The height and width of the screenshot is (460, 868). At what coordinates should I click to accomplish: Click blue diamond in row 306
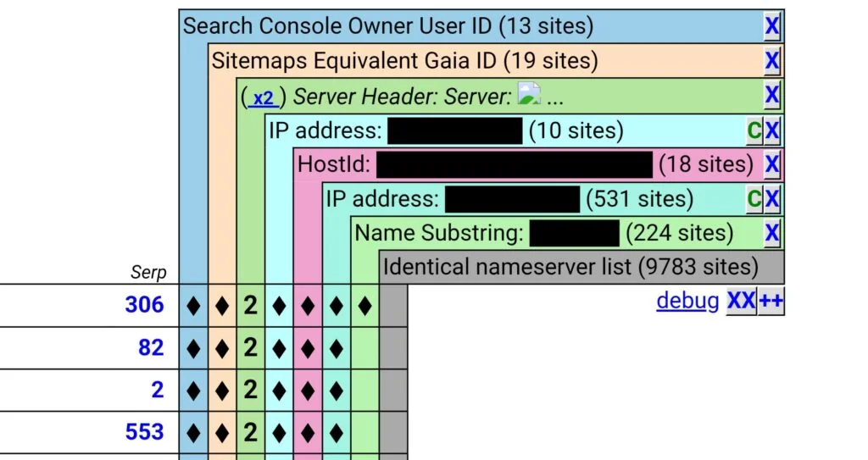(193, 306)
